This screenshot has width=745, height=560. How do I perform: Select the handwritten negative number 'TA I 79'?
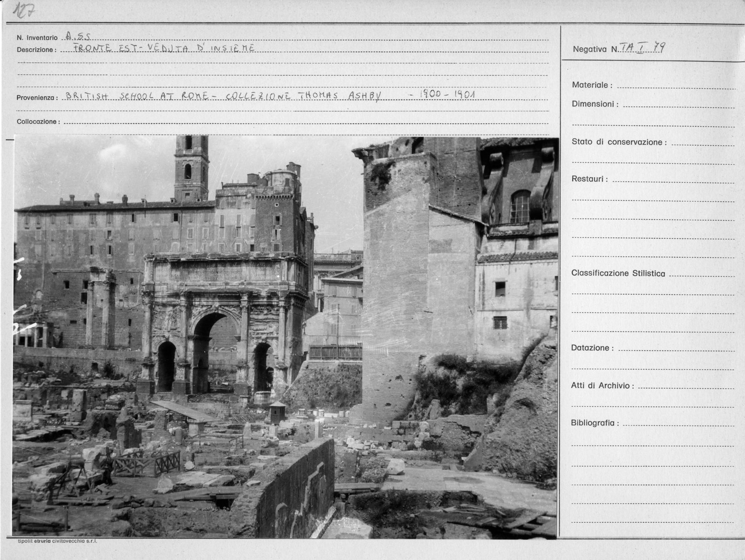[643, 47]
